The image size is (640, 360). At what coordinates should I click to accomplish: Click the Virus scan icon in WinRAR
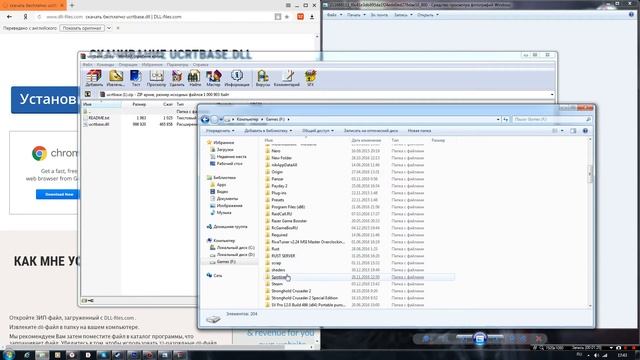pyautogui.click(x=262, y=78)
